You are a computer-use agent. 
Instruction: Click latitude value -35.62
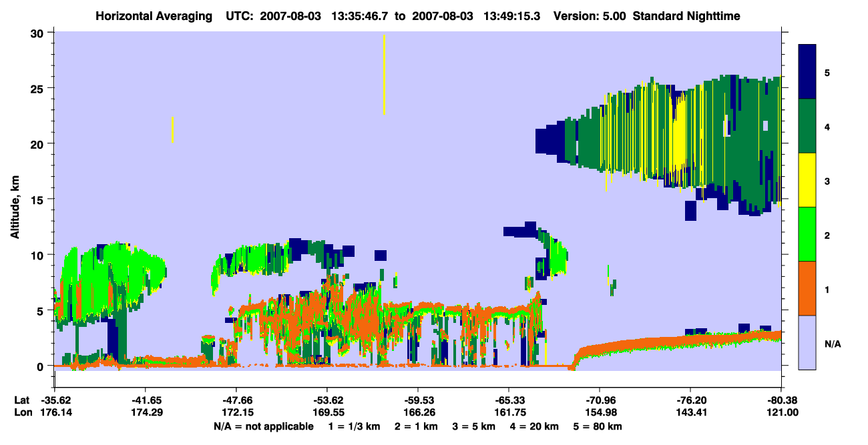click(x=55, y=400)
